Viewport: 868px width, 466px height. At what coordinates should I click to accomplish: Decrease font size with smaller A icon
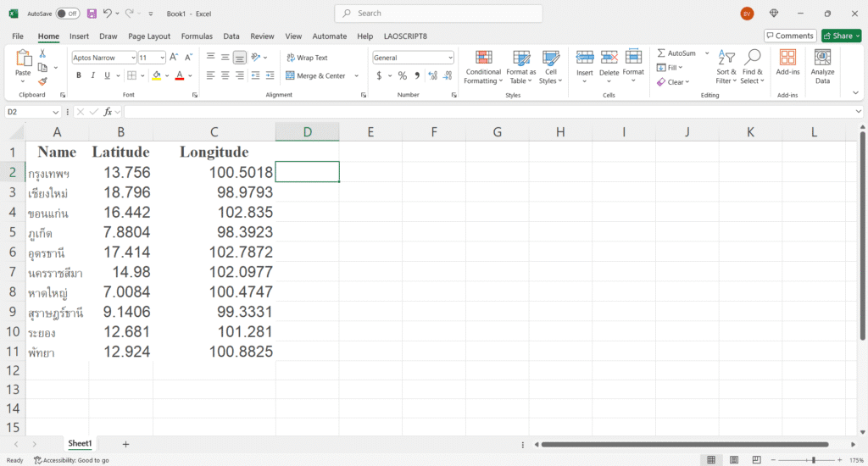(x=189, y=57)
